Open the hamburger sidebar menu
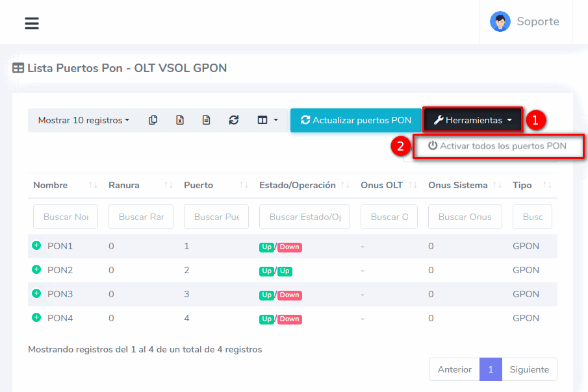 pos(31,23)
